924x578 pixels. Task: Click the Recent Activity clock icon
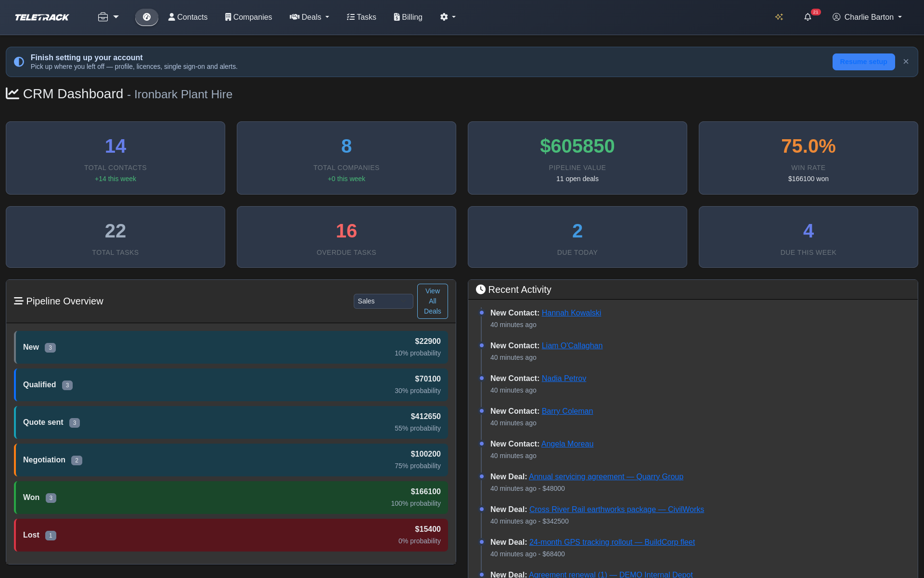click(481, 289)
